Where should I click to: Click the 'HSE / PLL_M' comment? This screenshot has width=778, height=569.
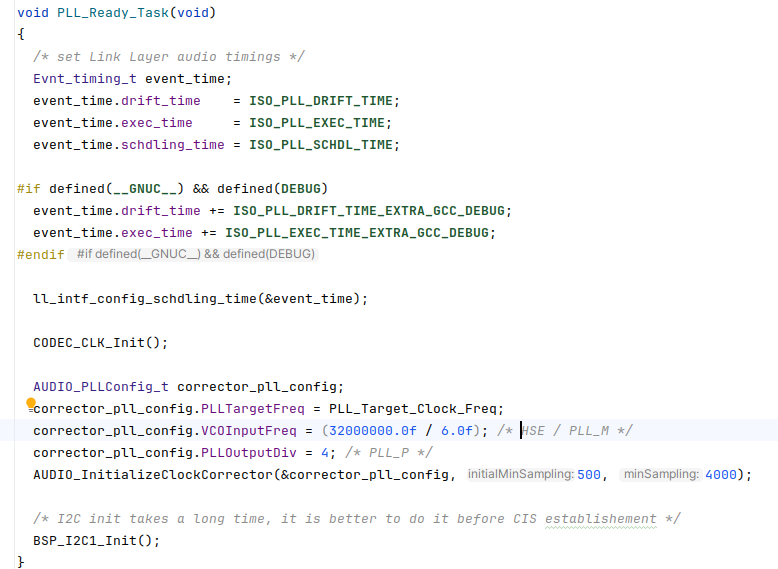coord(565,430)
